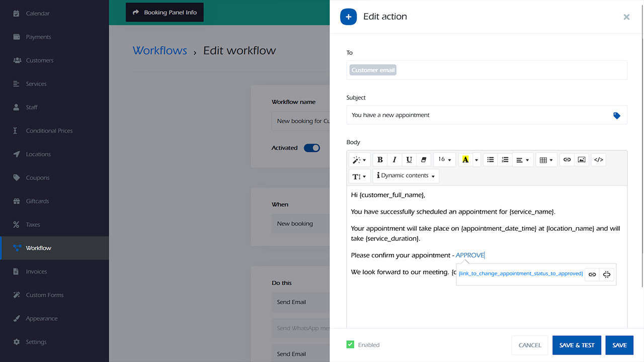Image resolution: width=644 pixels, height=362 pixels.
Task: Click the CANCEL button
Action: click(x=530, y=345)
